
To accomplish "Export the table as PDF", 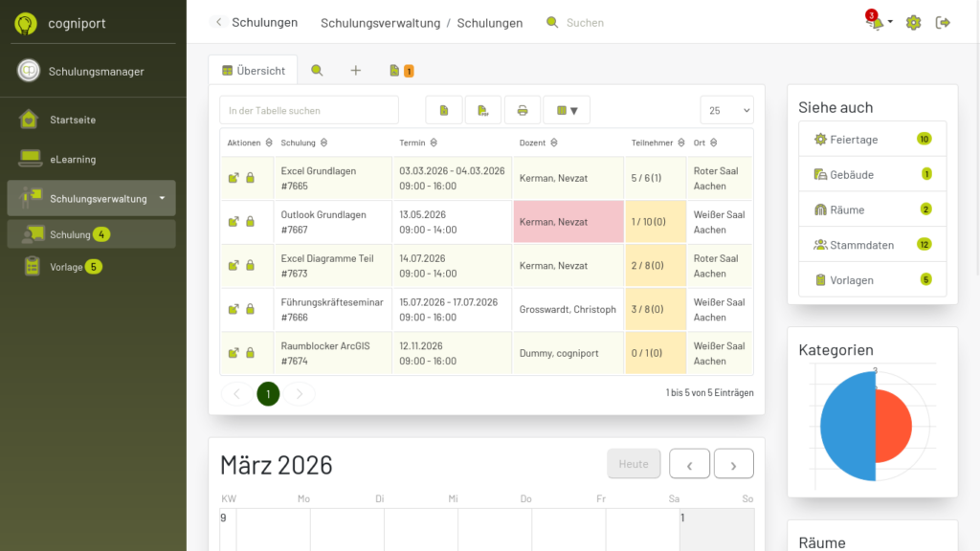I will pos(483,110).
